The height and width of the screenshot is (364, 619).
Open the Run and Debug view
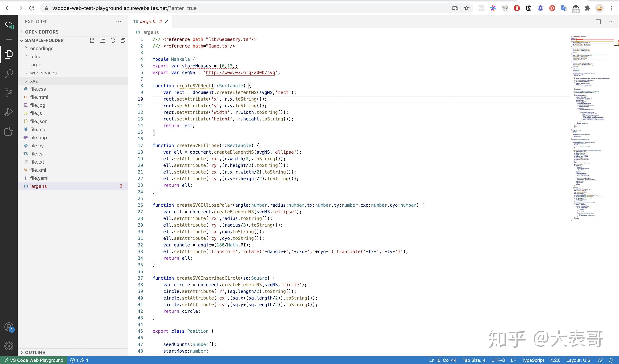pyautogui.click(x=9, y=112)
